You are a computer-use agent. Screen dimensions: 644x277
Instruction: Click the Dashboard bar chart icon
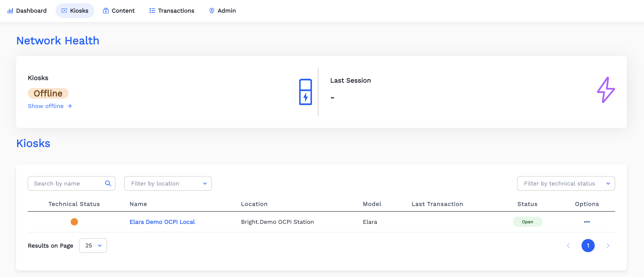10,11
